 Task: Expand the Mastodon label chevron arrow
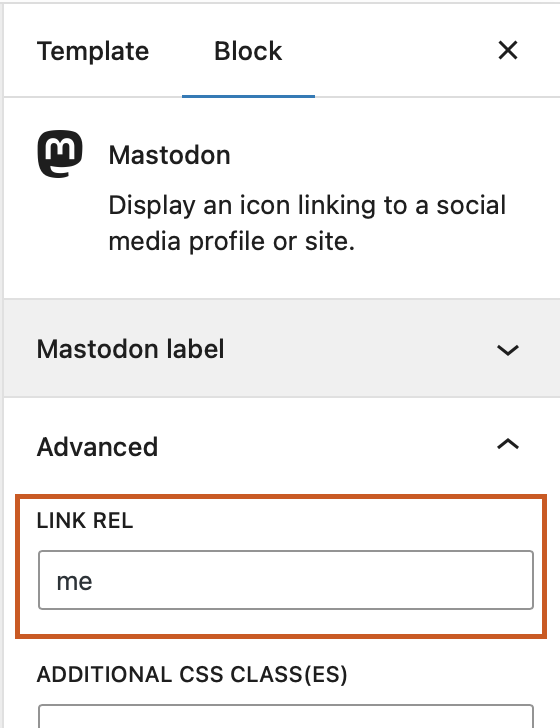tap(508, 350)
